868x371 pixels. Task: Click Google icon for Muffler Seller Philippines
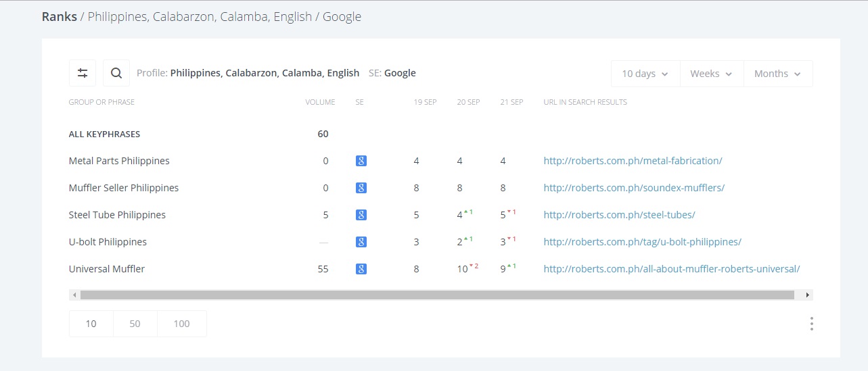(x=361, y=188)
